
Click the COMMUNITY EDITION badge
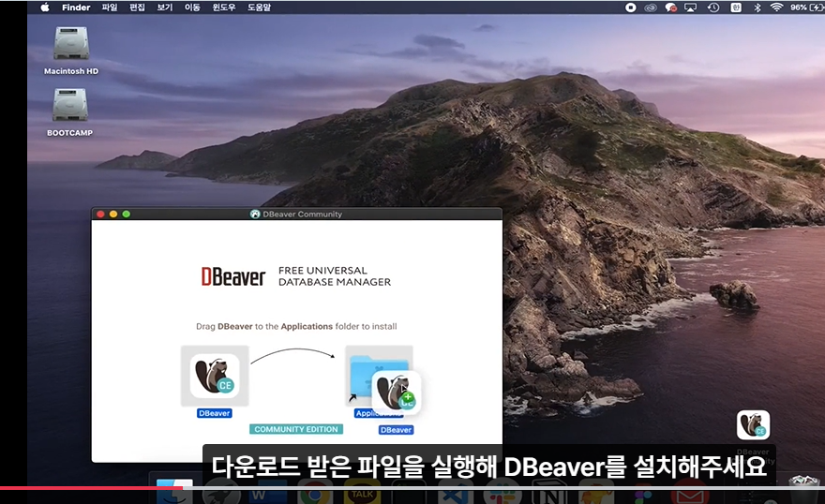coord(296,429)
